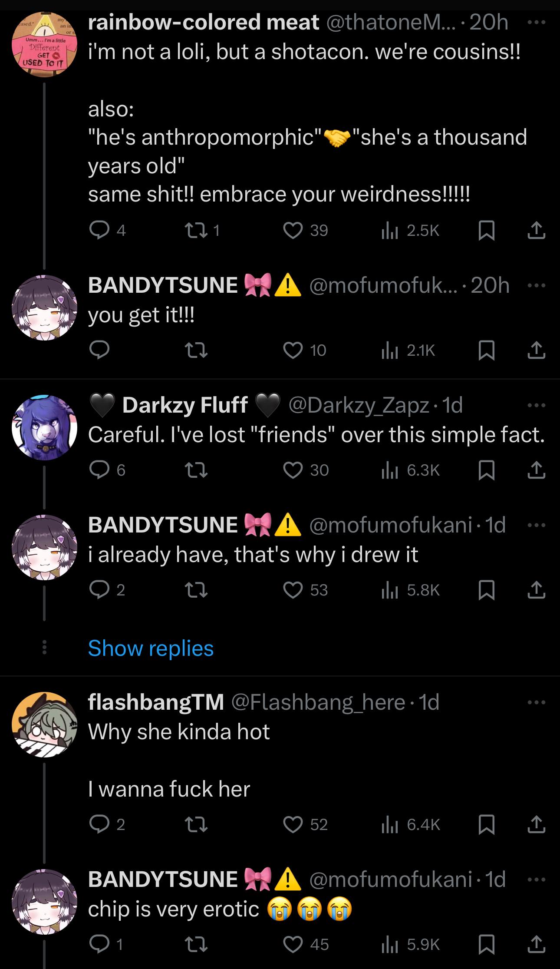
Task: Bookmark Darkzy Fluff's tweet
Action: pyautogui.click(x=486, y=470)
